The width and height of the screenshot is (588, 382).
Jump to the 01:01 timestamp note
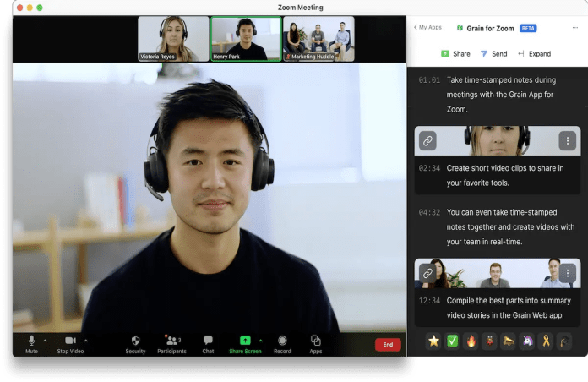pos(429,80)
